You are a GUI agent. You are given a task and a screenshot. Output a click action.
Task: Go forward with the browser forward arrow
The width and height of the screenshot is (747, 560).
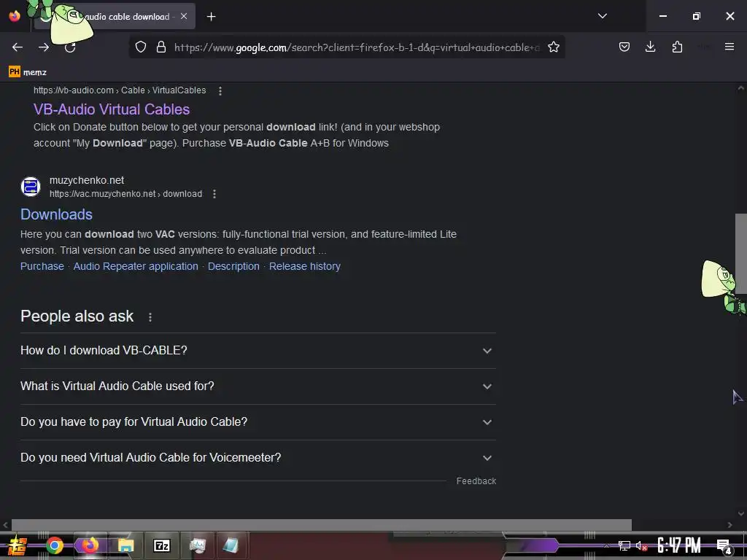[44, 47]
